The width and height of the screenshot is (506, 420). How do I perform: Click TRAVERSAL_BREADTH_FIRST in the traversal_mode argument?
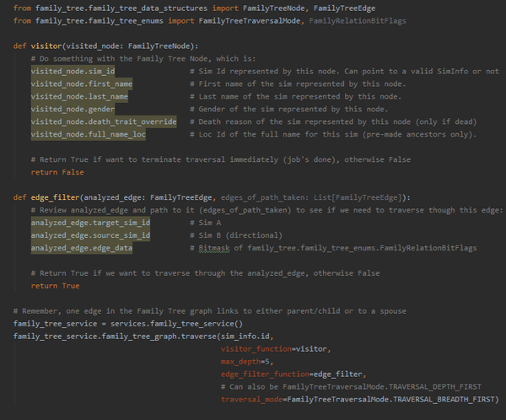click(448, 399)
